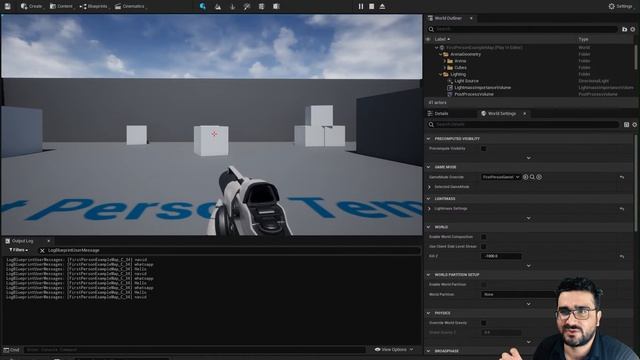Toggle Override World Gravity checkbox
Image resolution: width=640 pixels, height=360 pixels.
[484, 323]
